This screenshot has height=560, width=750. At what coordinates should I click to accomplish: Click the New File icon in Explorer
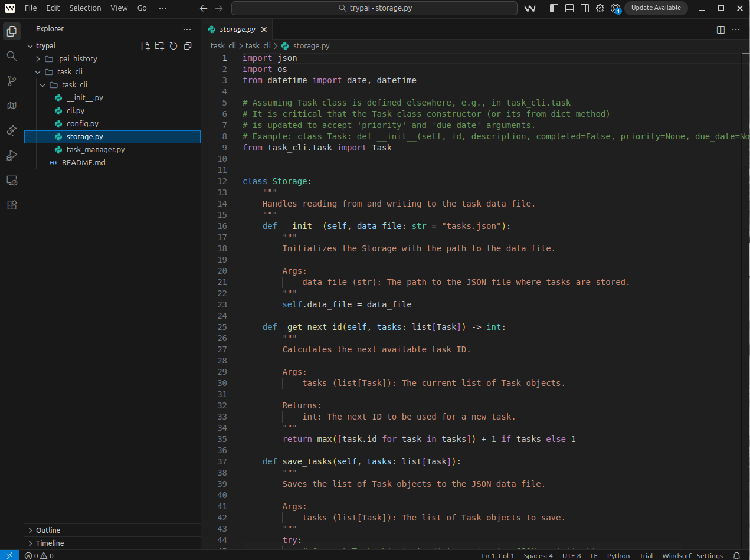[x=145, y=46]
